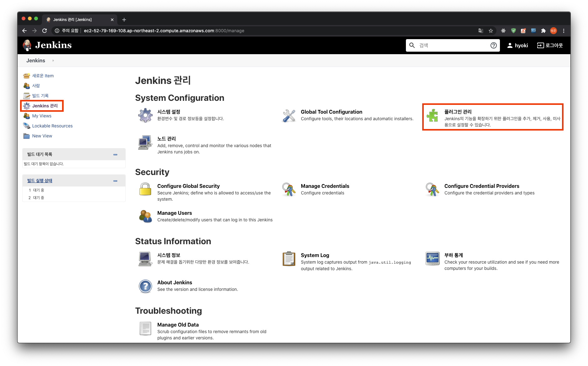Click the My Views icon in sidebar
588x366 pixels.
tap(27, 116)
